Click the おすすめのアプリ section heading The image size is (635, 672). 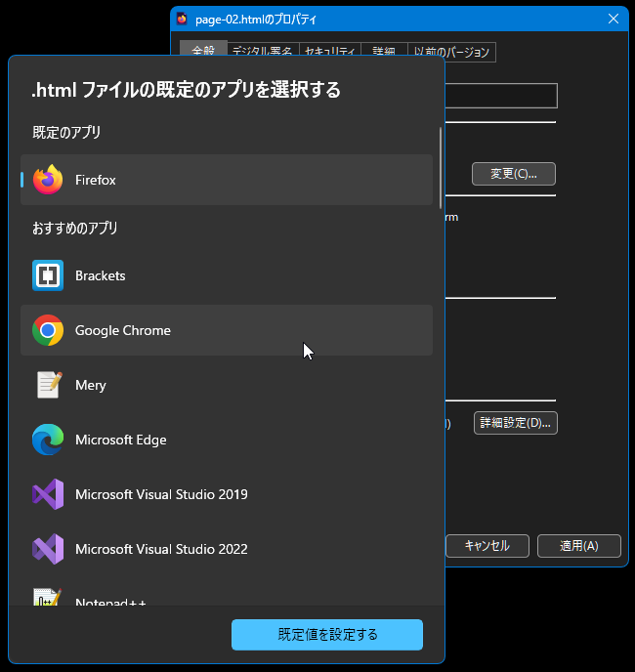[75, 228]
